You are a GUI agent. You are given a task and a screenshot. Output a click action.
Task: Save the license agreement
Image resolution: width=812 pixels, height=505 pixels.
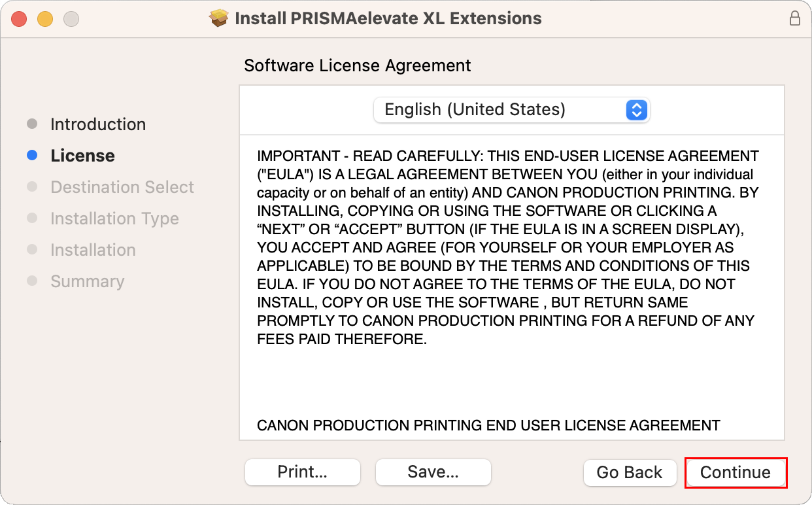click(433, 472)
